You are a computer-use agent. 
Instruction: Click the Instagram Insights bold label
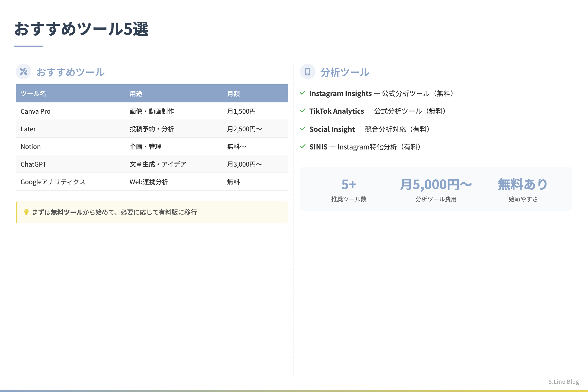tap(341, 94)
